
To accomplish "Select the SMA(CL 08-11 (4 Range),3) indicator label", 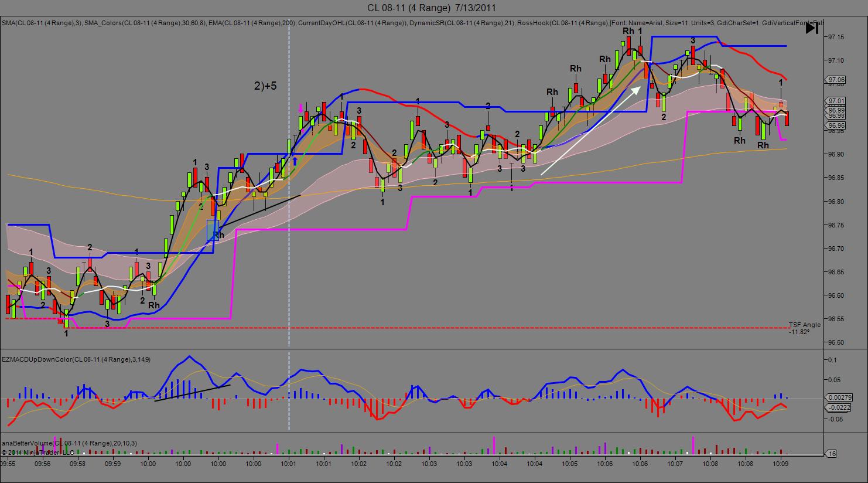I will click(x=41, y=23).
